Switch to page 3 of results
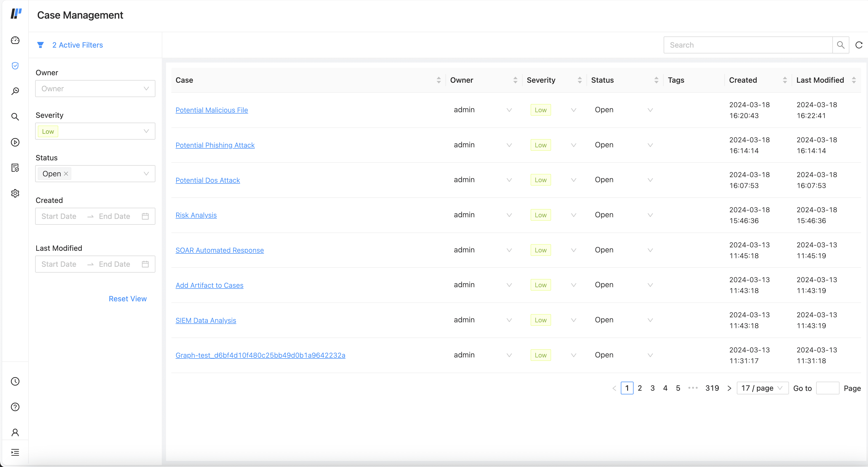This screenshot has height=467, width=868. click(653, 388)
